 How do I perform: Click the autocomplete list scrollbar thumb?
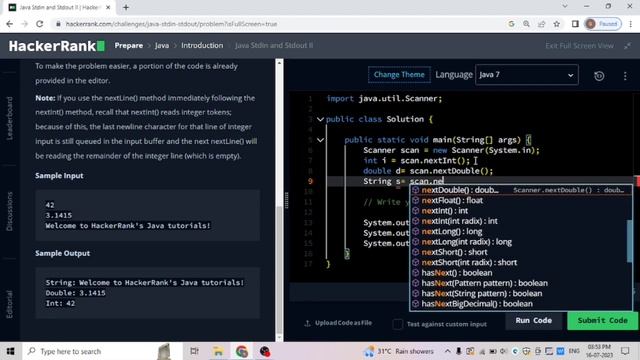click(x=630, y=241)
